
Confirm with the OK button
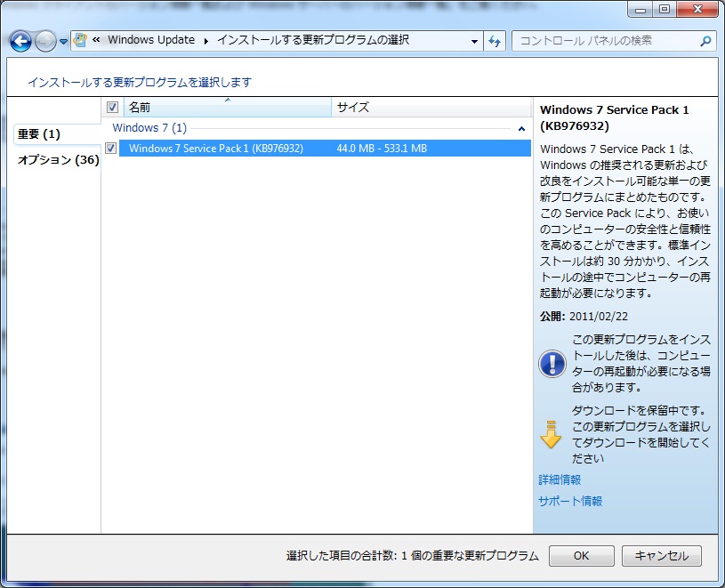(582, 556)
